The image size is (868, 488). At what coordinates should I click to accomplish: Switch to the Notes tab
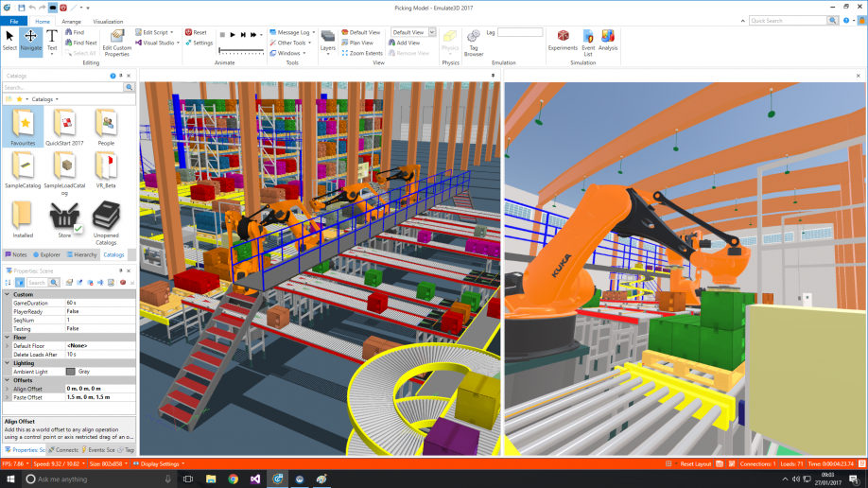point(16,254)
